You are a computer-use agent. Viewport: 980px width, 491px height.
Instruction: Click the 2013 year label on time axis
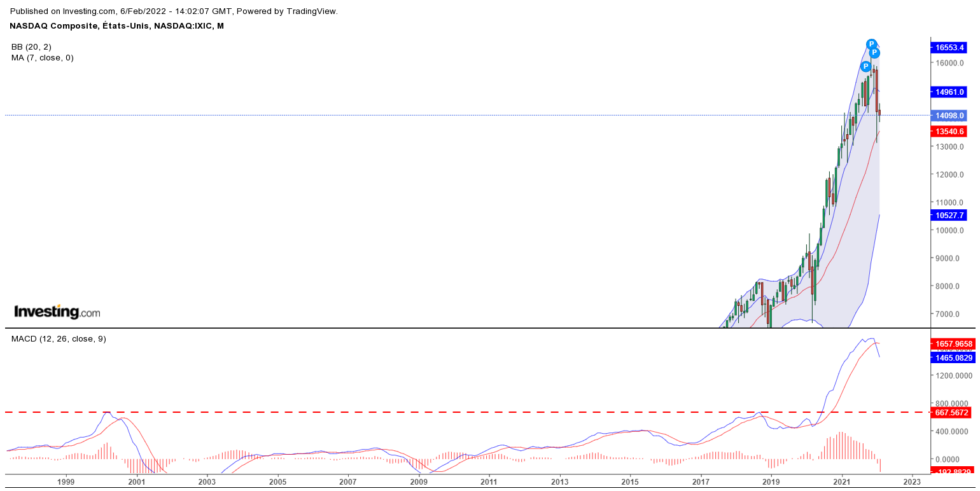[559, 482]
